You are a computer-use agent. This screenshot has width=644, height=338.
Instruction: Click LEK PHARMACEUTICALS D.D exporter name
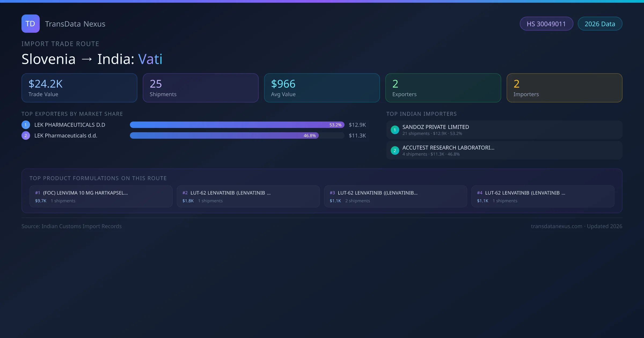[x=70, y=125]
